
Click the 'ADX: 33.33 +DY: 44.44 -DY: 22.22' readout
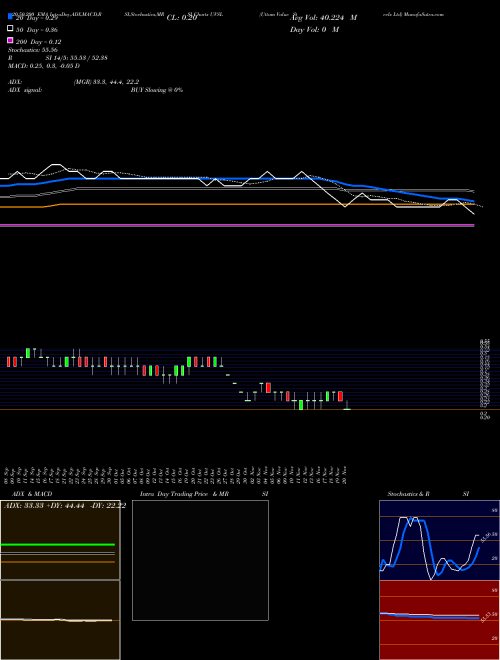(64, 506)
